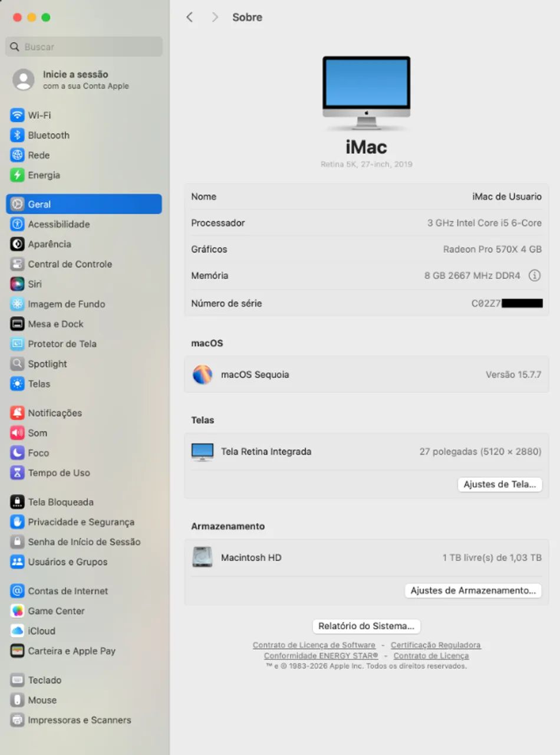Click the Versão 15.7.7 text

tap(513, 375)
